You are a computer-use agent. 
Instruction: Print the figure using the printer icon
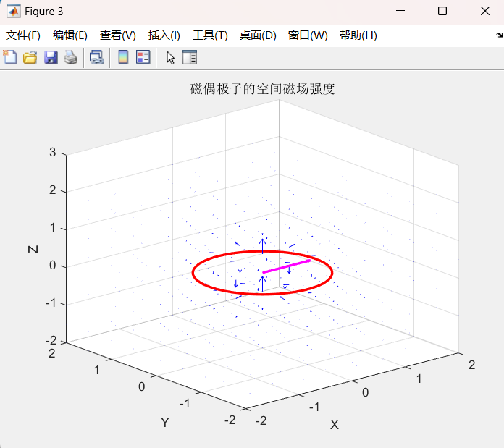click(71, 58)
